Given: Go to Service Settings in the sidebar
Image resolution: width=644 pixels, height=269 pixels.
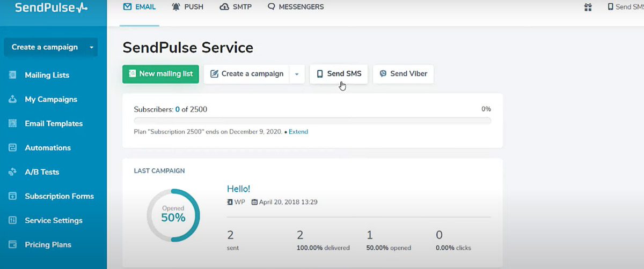Looking at the screenshot, I should pyautogui.click(x=53, y=220).
